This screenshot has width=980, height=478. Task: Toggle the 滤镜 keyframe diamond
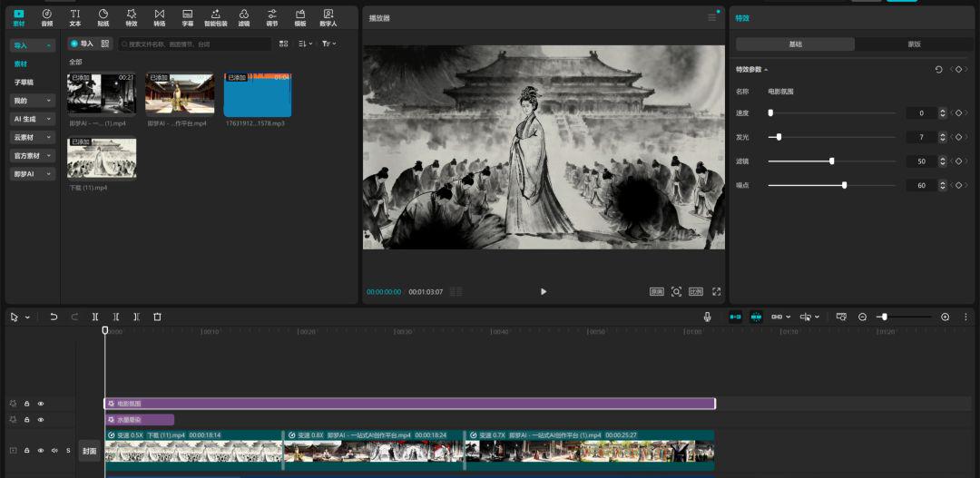coord(958,161)
